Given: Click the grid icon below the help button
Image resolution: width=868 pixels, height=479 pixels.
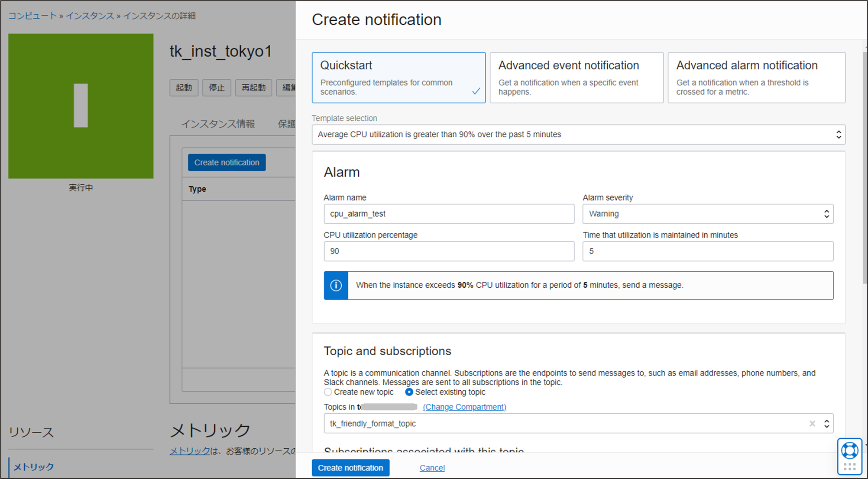Looking at the screenshot, I should click(x=849, y=467).
